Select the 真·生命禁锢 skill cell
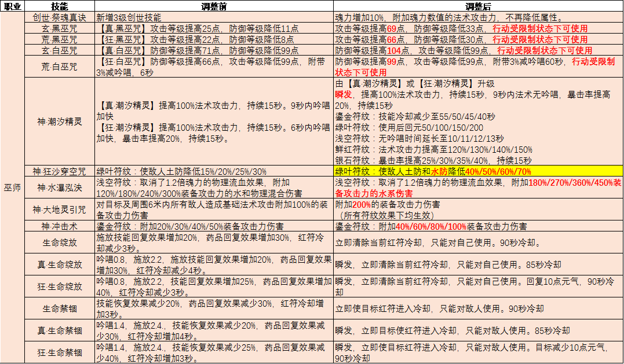The height and width of the screenshot is (364, 624). (x=60, y=330)
